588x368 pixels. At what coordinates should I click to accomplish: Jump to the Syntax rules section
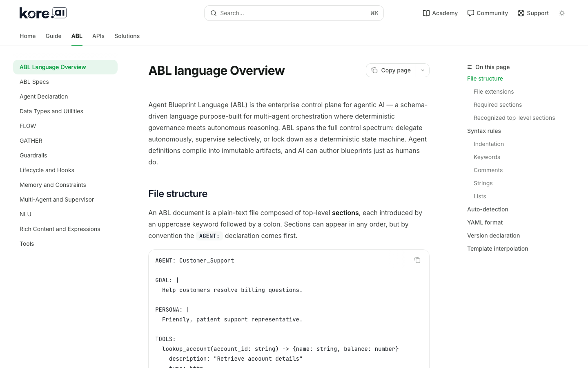(x=484, y=131)
